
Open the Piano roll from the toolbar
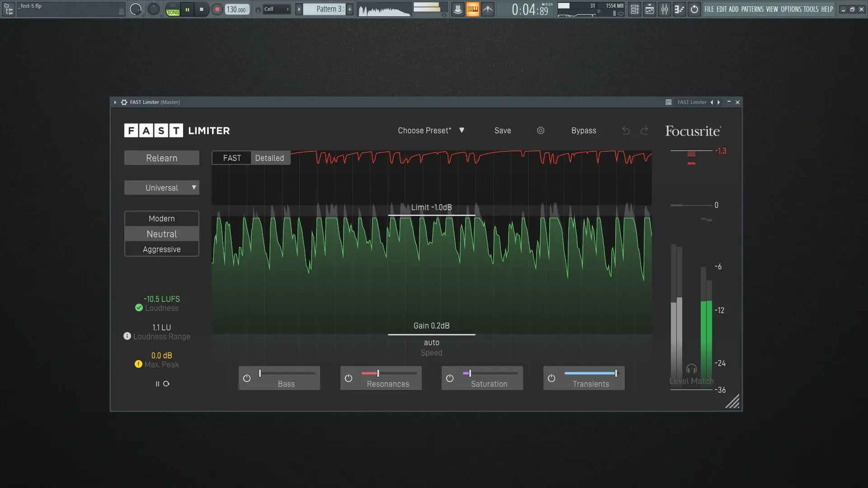tap(679, 9)
